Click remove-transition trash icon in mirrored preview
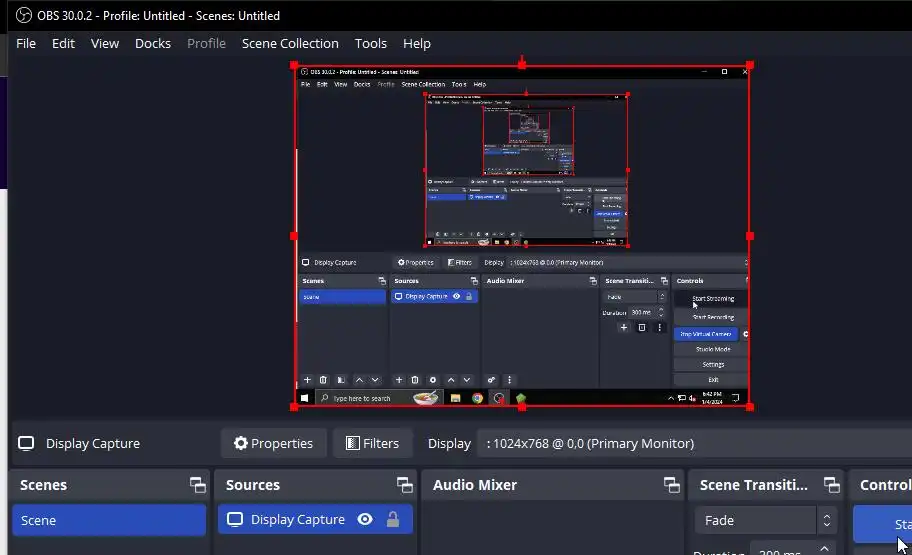This screenshot has height=555, width=912. (x=642, y=328)
